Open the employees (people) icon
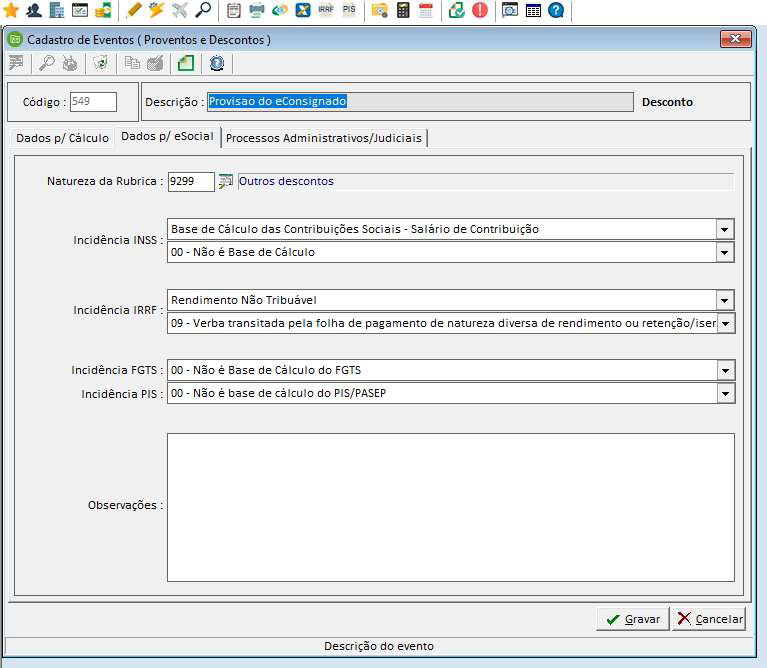Image resolution: width=767 pixels, height=668 pixels. 34,10
